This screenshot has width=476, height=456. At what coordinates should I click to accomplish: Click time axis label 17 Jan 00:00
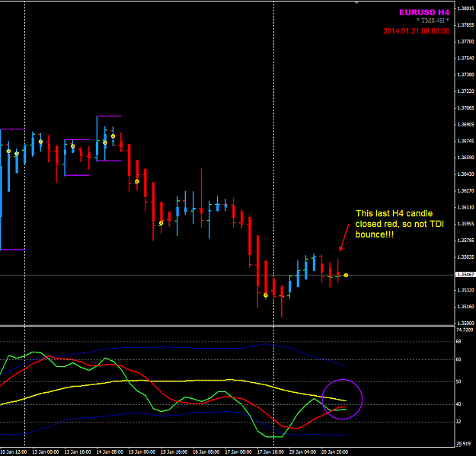click(238, 452)
